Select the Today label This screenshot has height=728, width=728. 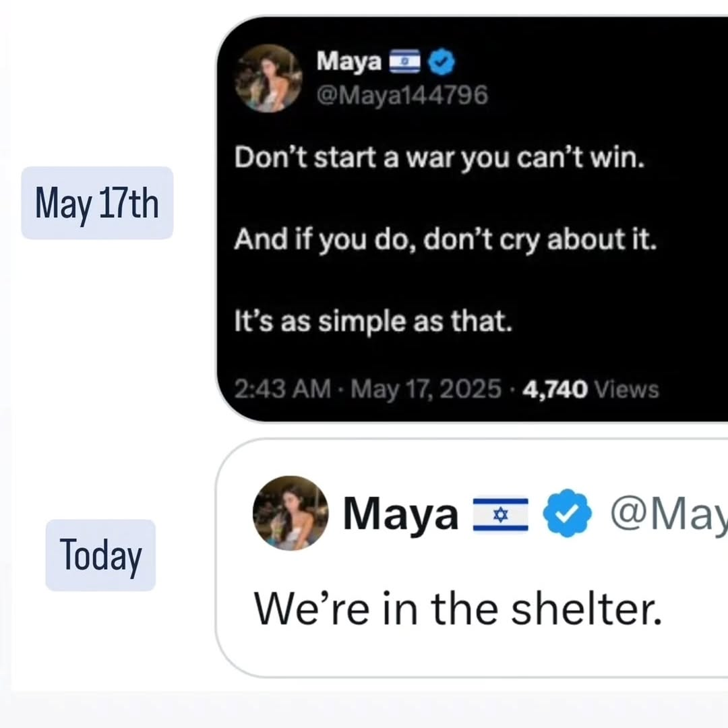100,556
